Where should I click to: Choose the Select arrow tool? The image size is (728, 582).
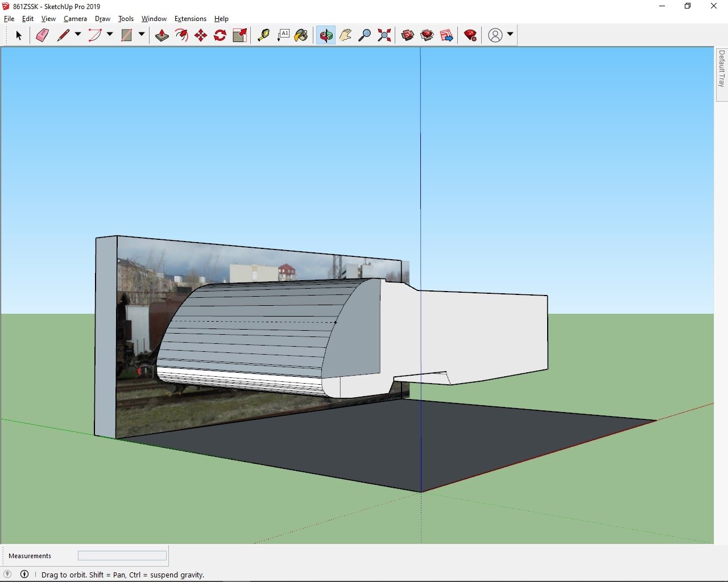18,35
